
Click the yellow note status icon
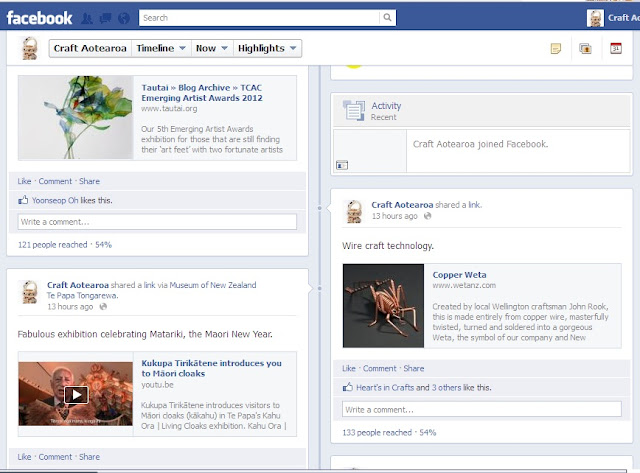click(x=556, y=49)
